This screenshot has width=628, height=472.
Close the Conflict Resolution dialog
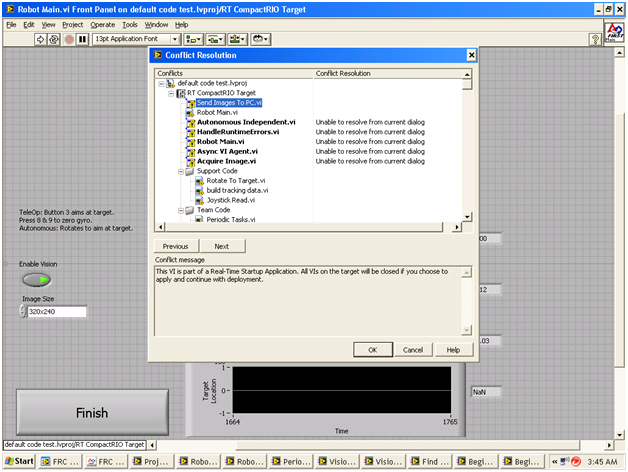pyautogui.click(x=471, y=55)
